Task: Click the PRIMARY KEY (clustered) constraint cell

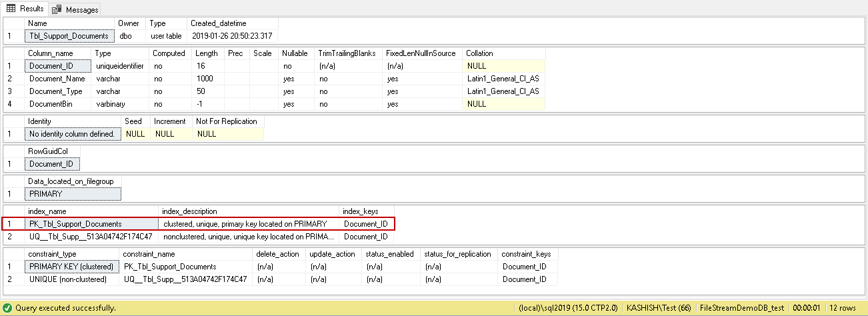Action: [71, 267]
